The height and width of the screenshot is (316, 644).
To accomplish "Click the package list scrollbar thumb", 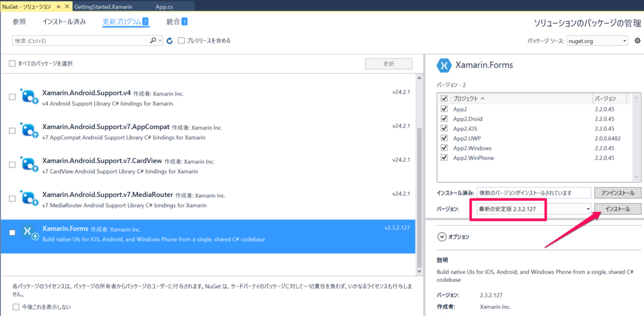I will (419, 197).
